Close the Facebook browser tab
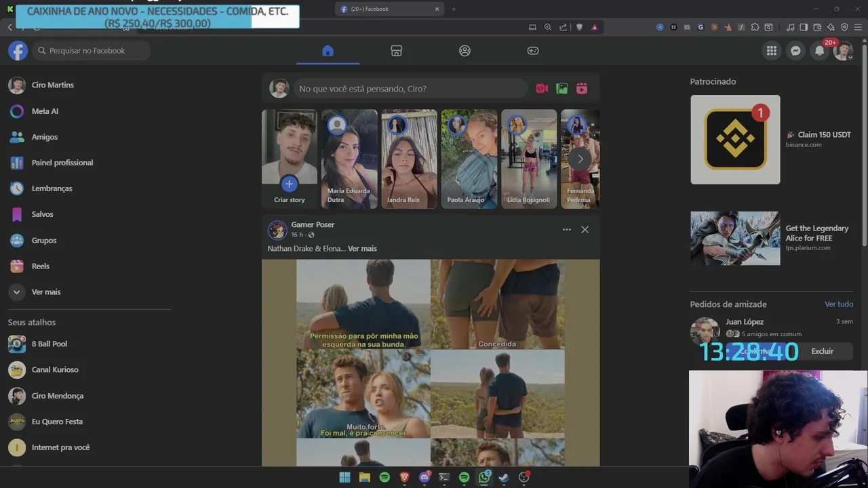The width and height of the screenshot is (868, 488). (x=437, y=9)
